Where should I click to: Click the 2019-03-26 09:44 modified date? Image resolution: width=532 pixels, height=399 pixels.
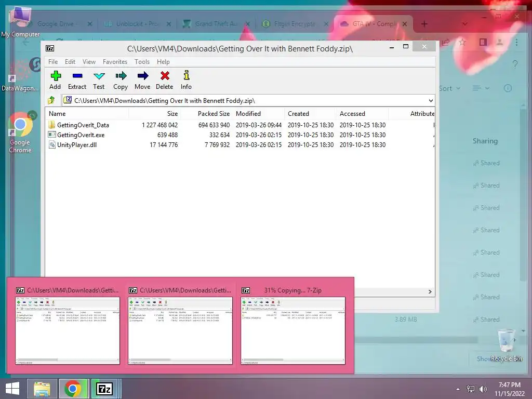click(259, 125)
